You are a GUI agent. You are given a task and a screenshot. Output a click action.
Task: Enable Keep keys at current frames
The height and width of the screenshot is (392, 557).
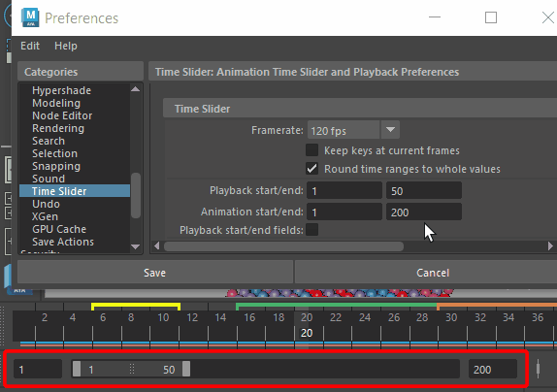coord(311,150)
